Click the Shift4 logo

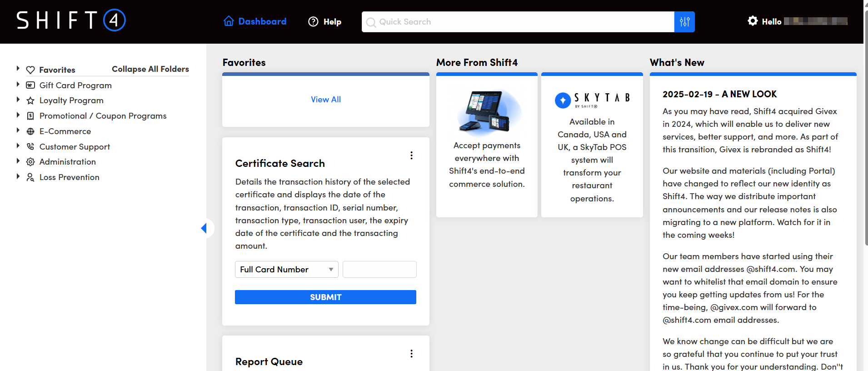pyautogui.click(x=71, y=20)
